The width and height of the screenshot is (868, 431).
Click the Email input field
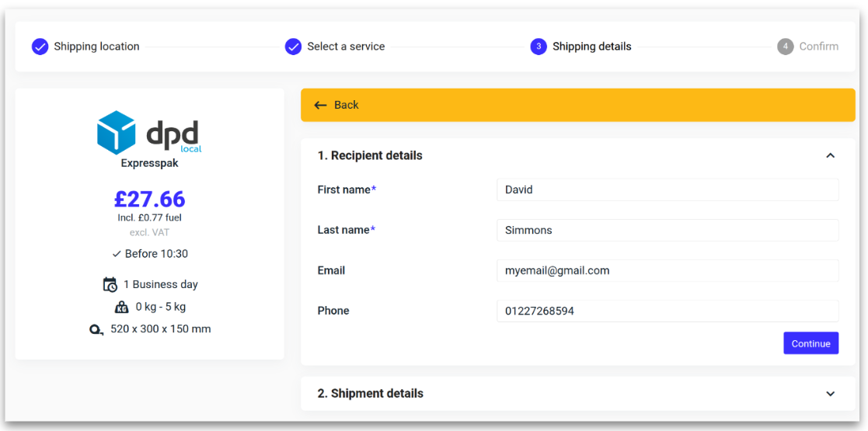pyautogui.click(x=667, y=270)
